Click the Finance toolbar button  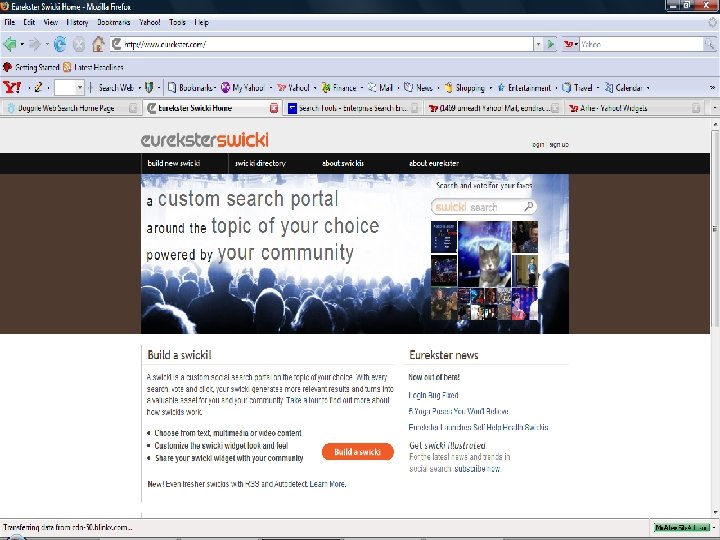point(339,87)
